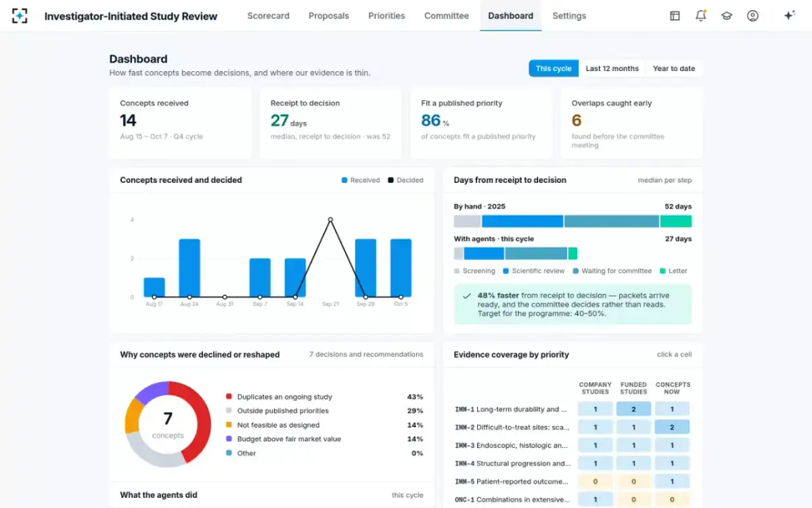Open the notifications bell
Viewport: 812px width, 508px height.
click(700, 16)
